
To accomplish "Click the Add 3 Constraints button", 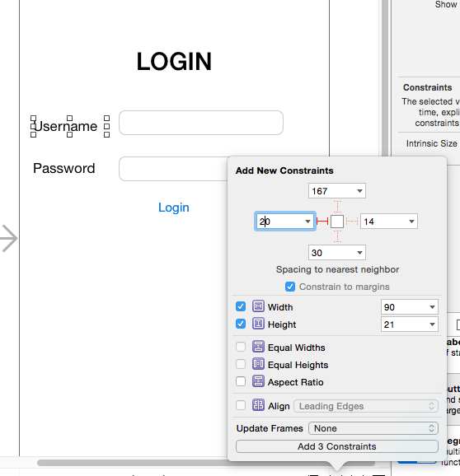I will [337, 446].
